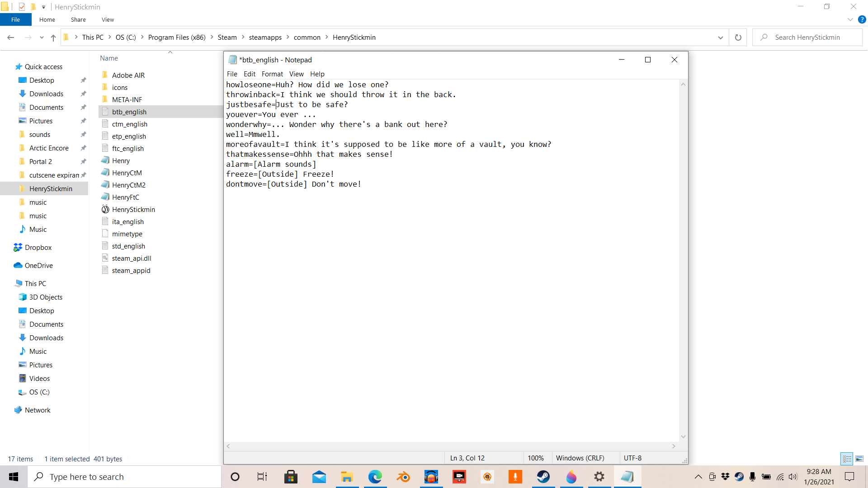
Task: Open the HenryStickmin application file
Action: pos(133,209)
